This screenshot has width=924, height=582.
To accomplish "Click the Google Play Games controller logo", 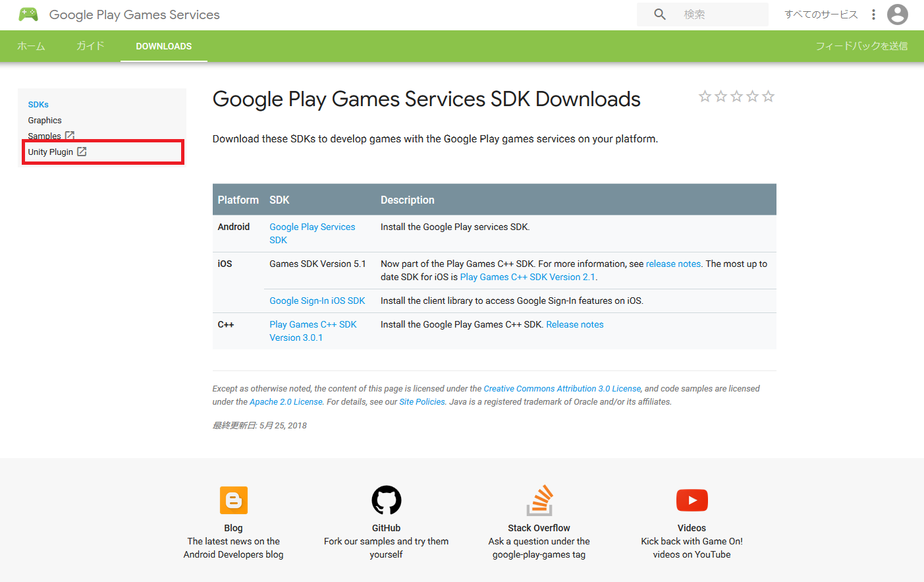I will (x=28, y=15).
